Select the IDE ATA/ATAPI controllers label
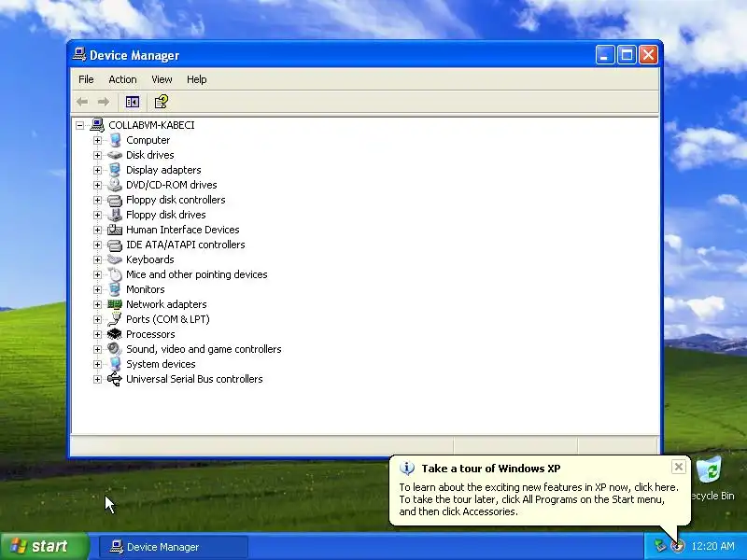This screenshot has height=560, width=747. [x=185, y=245]
